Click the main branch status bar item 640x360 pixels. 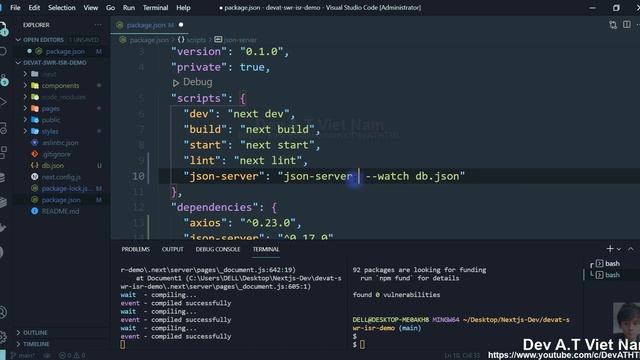tap(23, 356)
